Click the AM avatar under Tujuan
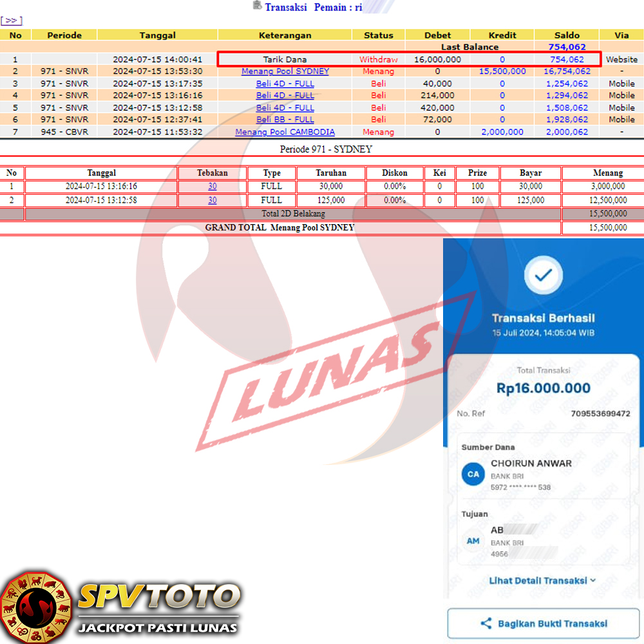The image size is (644, 644). pyautogui.click(x=473, y=541)
